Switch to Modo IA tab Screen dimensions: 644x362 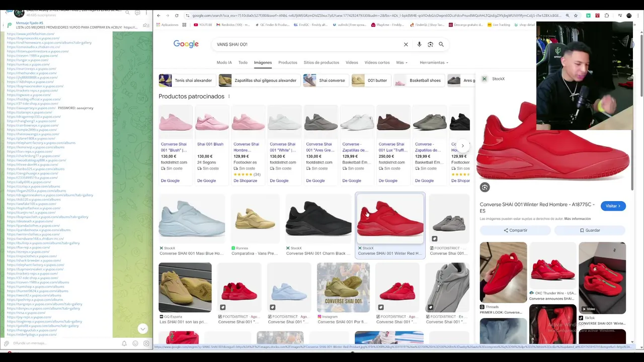click(x=224, y=62)
